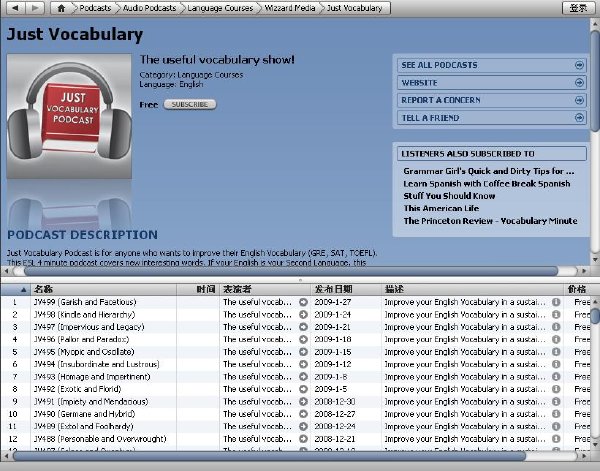The height and width of the screenshot is (471, 600).
Task: Show description info icon for JV498
Action: (556, 315)
